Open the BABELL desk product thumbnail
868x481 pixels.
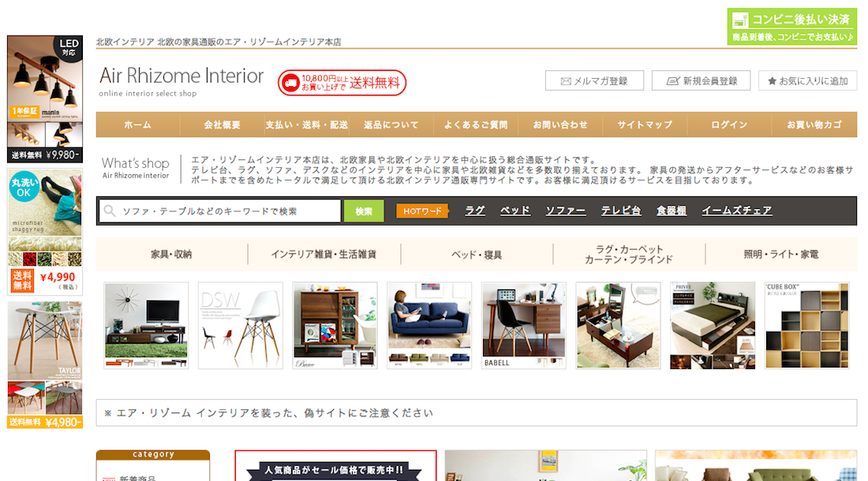524,326
